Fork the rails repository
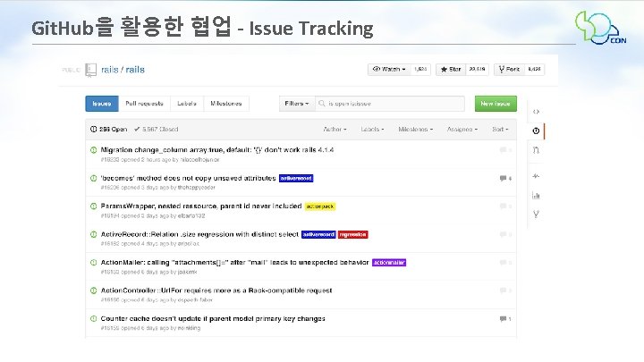The width and height of the screenshot is (644, 362). click(x=509, y=70)
